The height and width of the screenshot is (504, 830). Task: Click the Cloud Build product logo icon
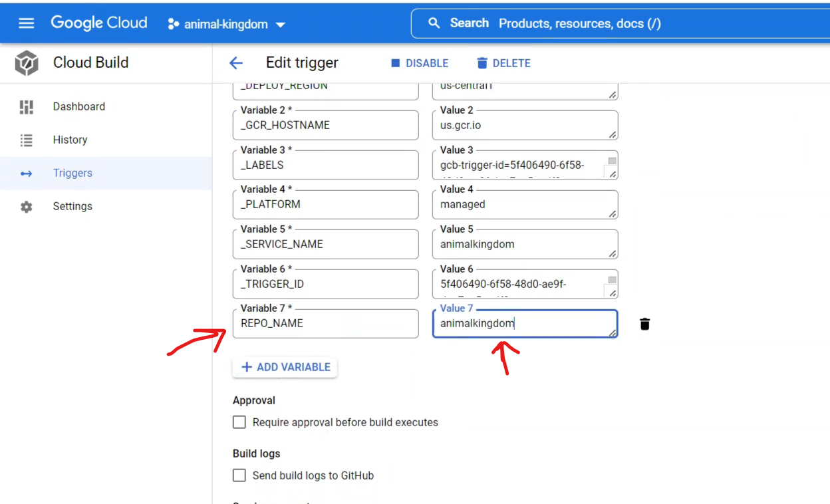click(27, 63)
